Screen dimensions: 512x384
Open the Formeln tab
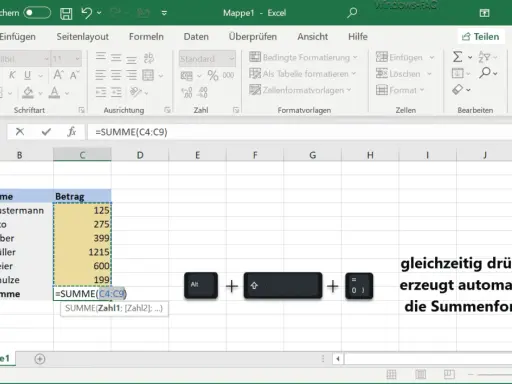tap(146, 37)
